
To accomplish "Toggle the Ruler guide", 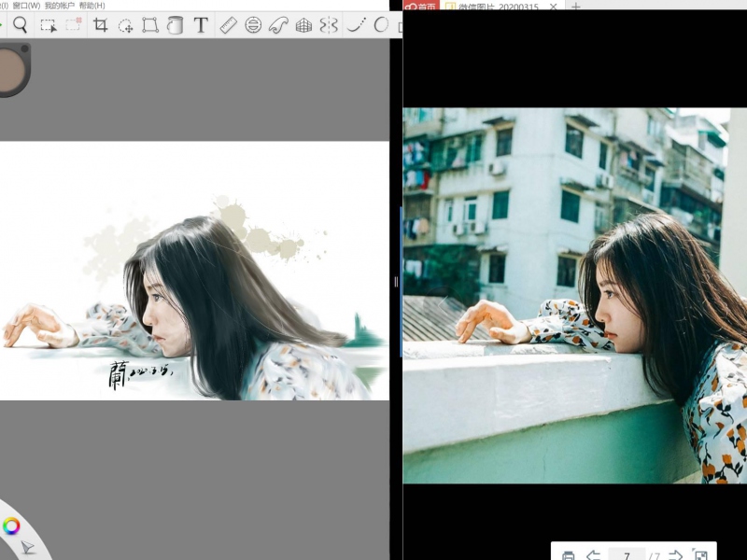I will point(228,25).
